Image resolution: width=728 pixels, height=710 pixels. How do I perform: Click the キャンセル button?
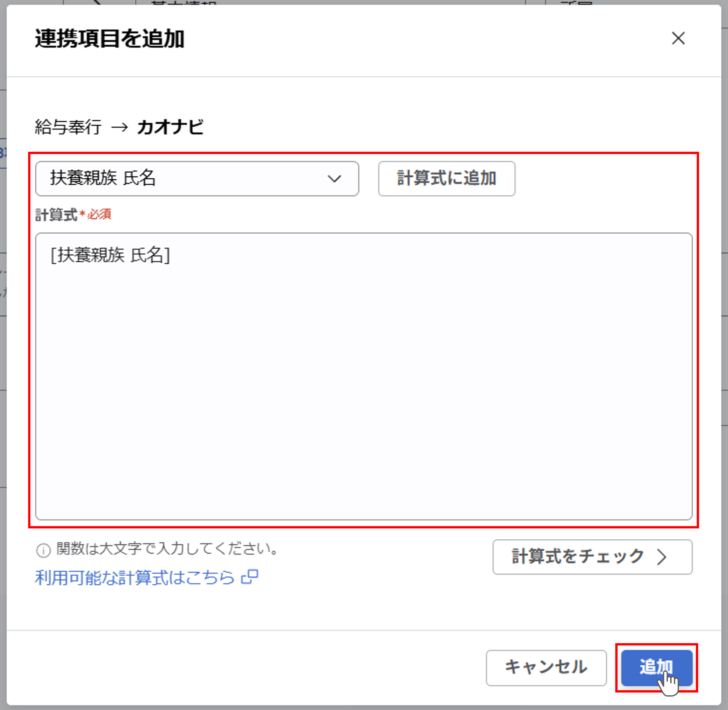pyautogui.click(x=546, y=668)
